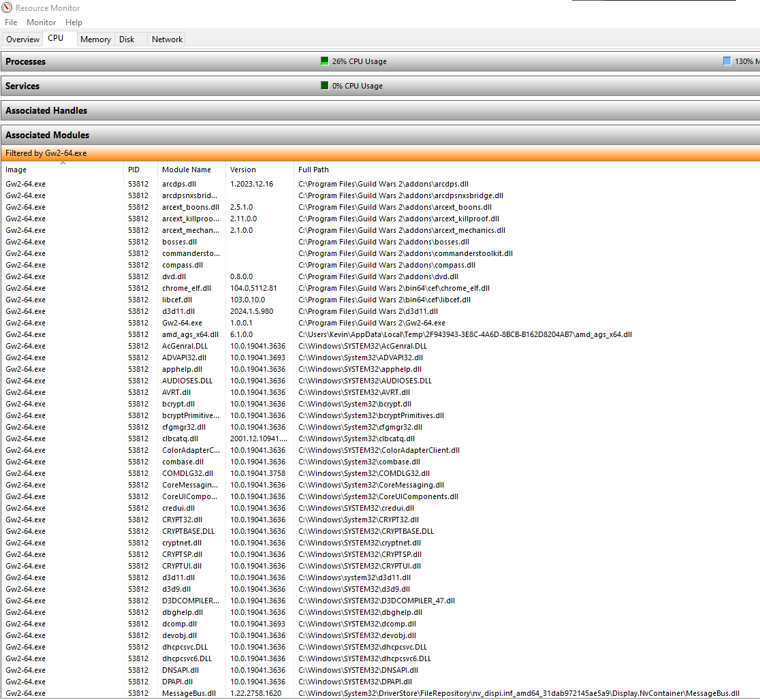
Task: Select the arcdps.dll module row
Action: point(381,185)
